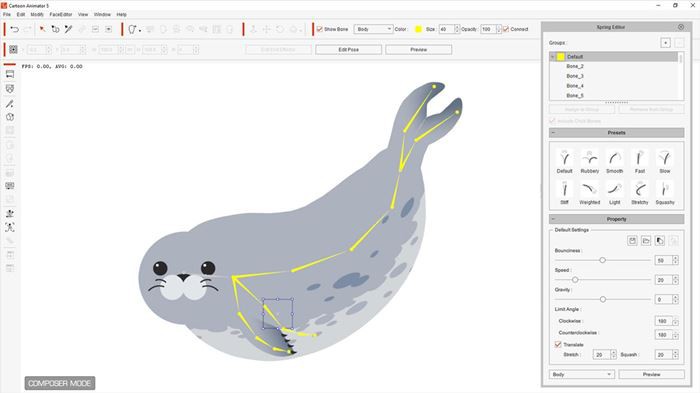Apply the Fast spring preset
The image size is (700, 393).
640,162
